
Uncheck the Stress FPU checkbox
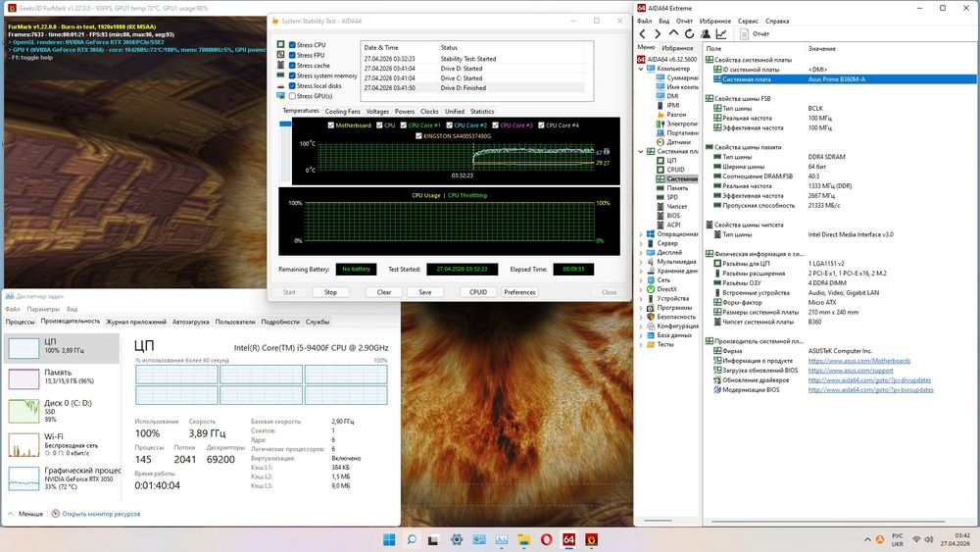[x=292, y=55]
